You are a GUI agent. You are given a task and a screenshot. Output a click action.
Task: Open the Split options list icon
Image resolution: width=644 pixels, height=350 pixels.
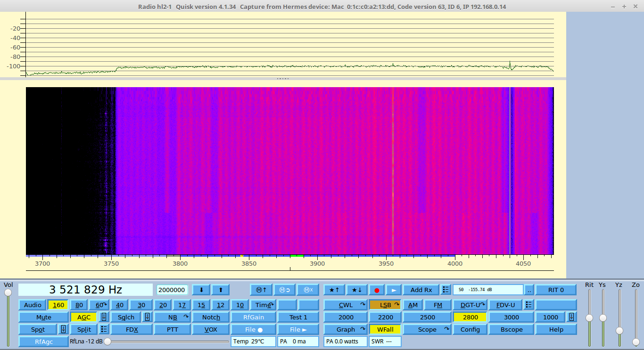click(x=104, y=329)
